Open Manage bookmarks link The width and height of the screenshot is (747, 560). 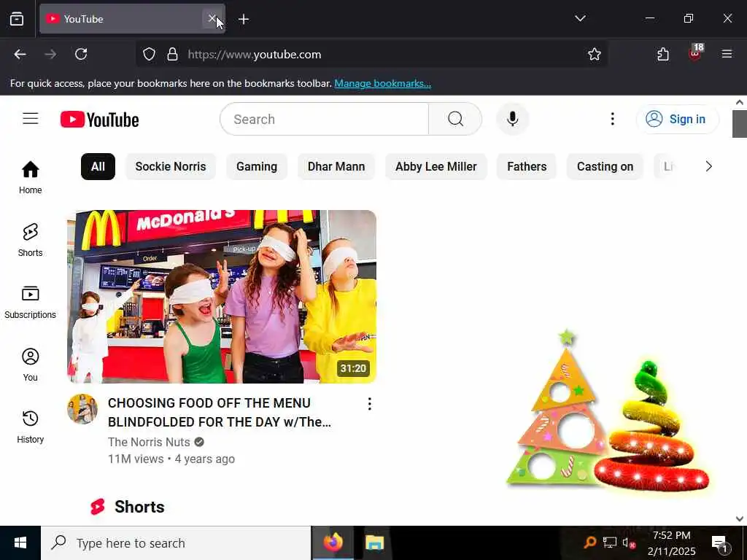(382, 83)
